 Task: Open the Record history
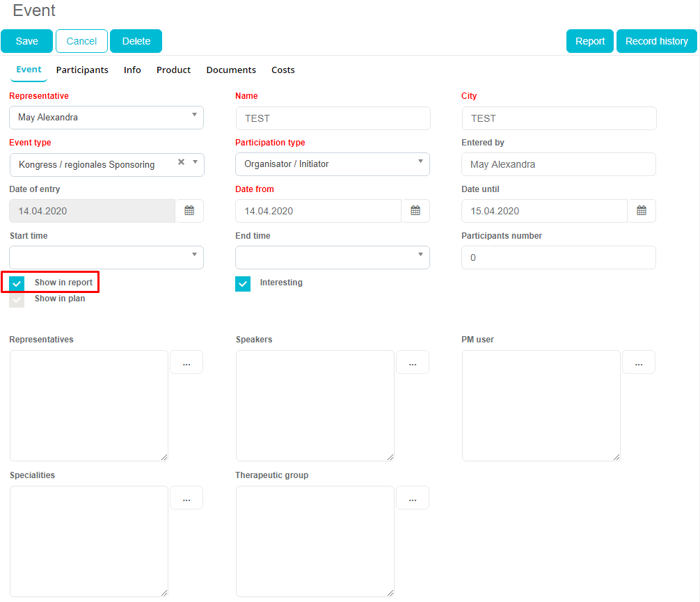click(656, 41)
